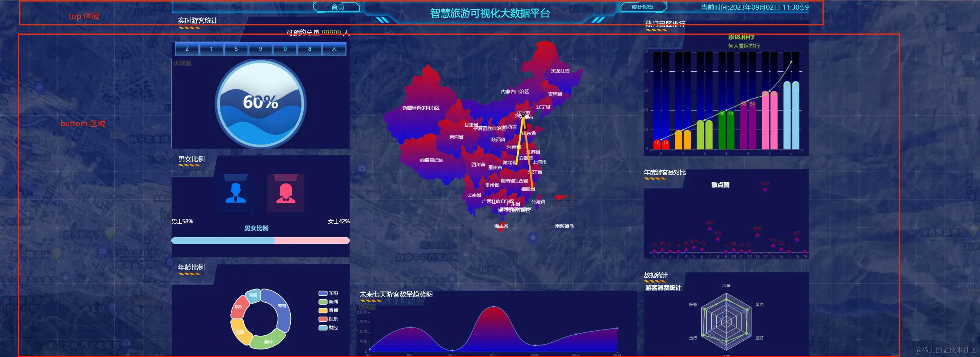
Task: Click the counter digit cell showing 8
Action: 310,49
